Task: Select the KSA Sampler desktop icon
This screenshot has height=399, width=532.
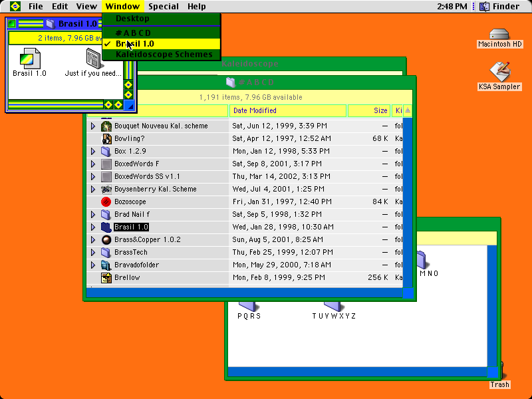Action: 499,72
